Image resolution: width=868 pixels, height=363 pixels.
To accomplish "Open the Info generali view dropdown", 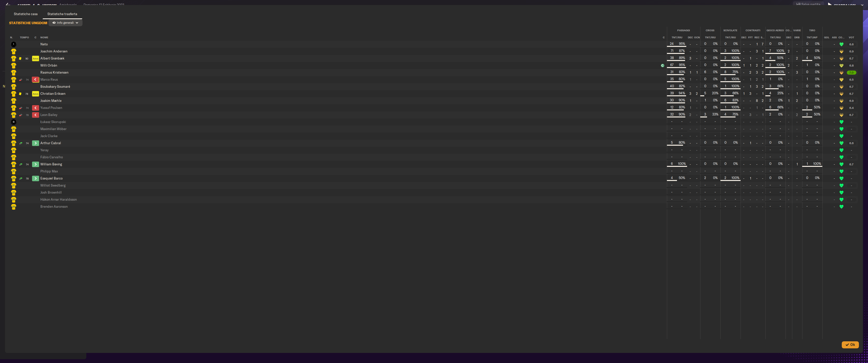I will [65, 23].
